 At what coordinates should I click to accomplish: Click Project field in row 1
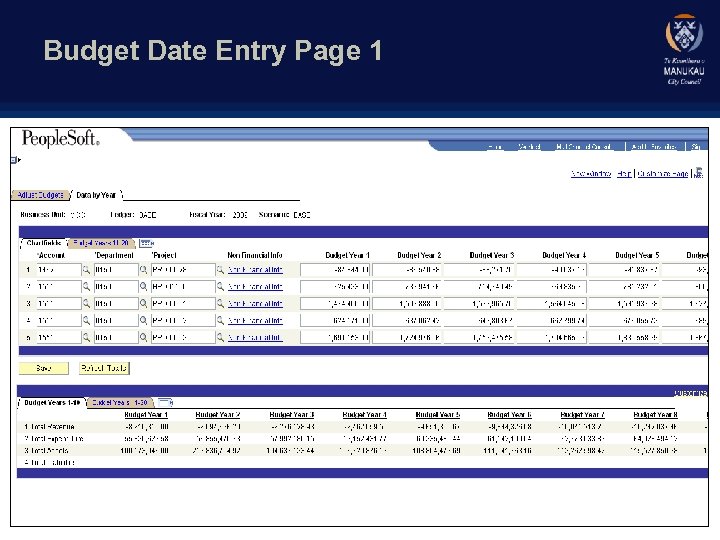[183, 270]
